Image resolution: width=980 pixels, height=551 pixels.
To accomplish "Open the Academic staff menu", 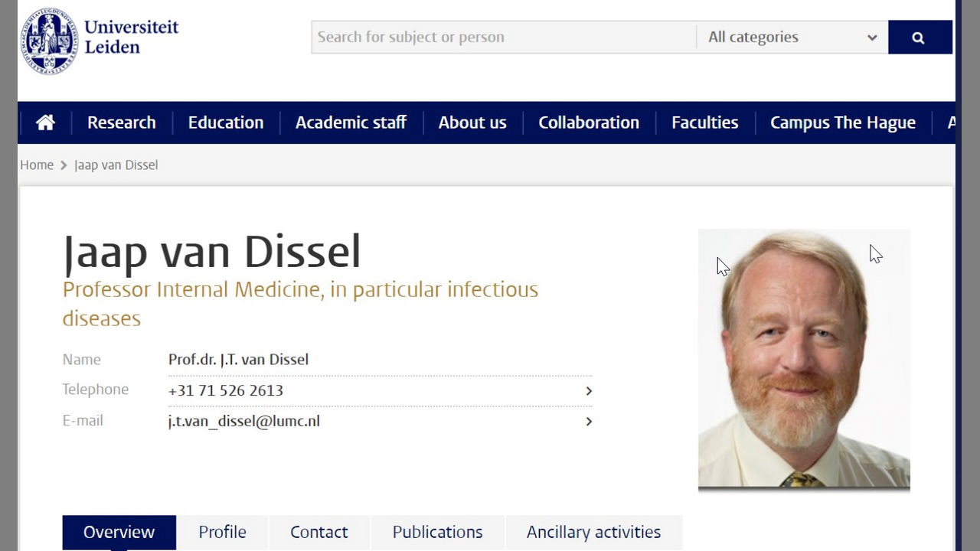I will [x=351, y=122].
